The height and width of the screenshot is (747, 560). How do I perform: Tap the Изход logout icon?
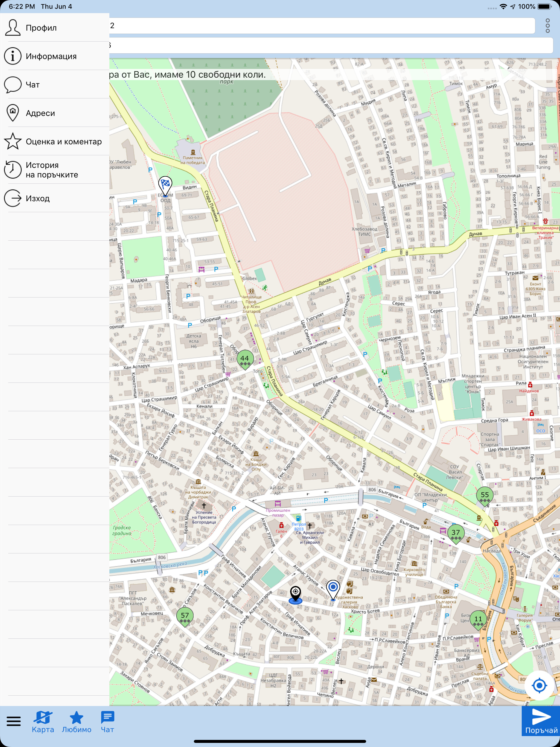[x=13, y=198]
